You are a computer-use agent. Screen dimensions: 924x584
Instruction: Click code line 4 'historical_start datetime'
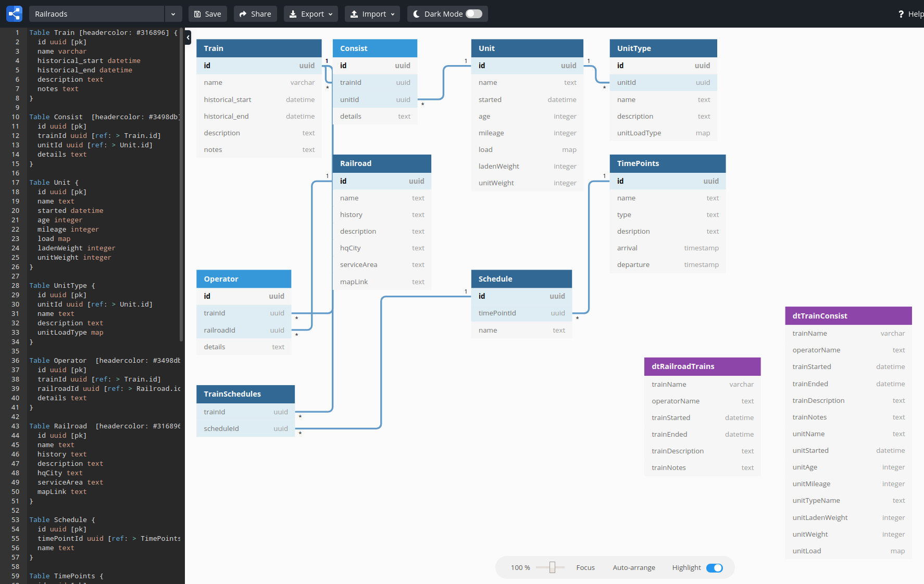89,61
